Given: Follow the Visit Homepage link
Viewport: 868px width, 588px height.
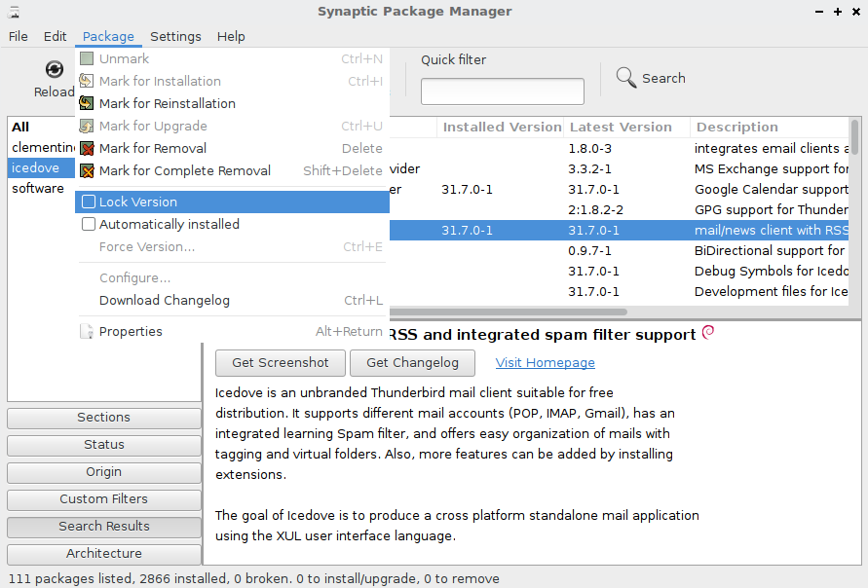Looking at the screenshot, I should [x=545, y=363].
